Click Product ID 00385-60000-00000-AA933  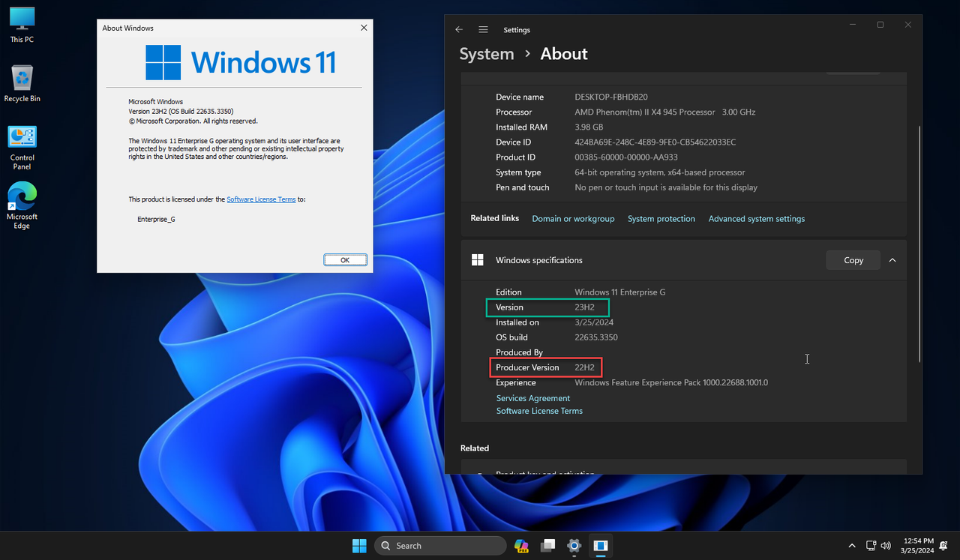click(626, 157)
